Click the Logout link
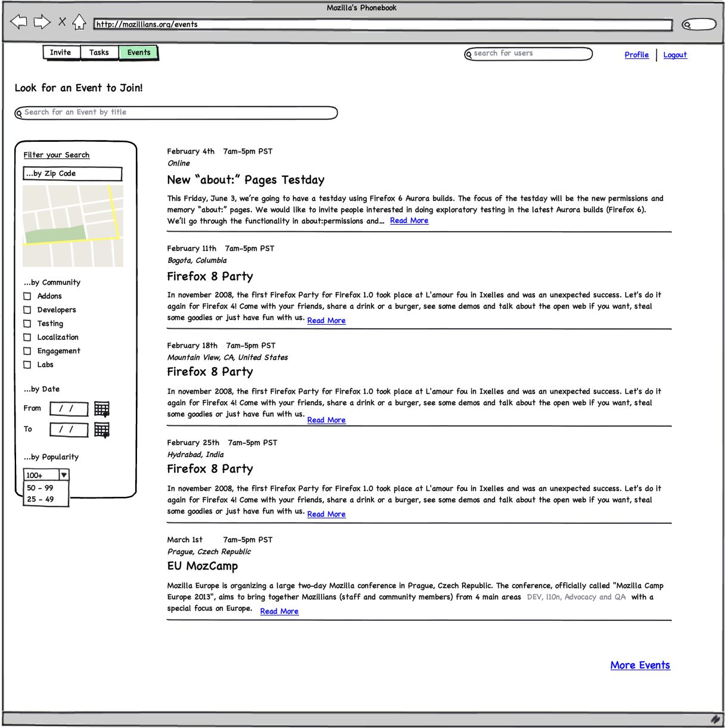 tap(675, 55)
